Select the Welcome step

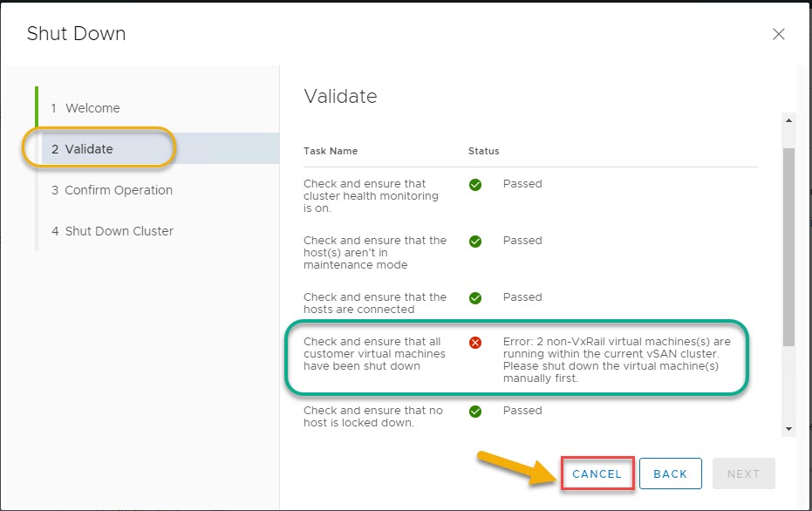click(x=92, y=108)
